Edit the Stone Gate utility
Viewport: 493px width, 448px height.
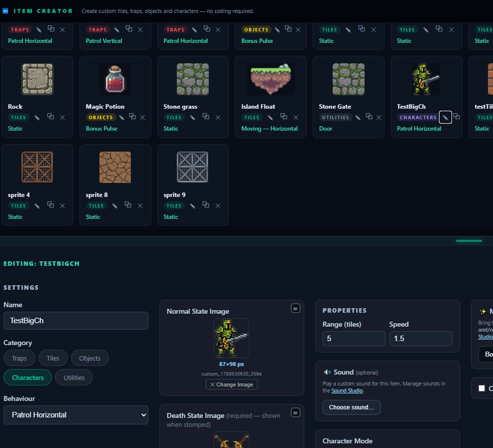coord(358,118)
